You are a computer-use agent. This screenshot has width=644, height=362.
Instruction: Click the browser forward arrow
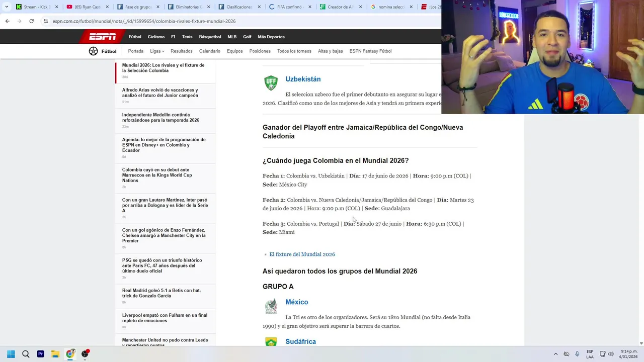[x=19, y=21]
